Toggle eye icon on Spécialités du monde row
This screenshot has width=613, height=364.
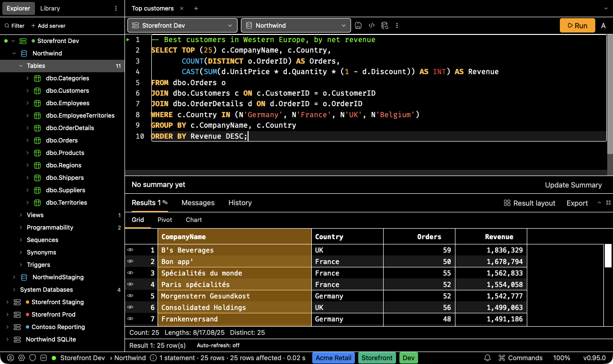pyautogui.click(x=130, y=273)
